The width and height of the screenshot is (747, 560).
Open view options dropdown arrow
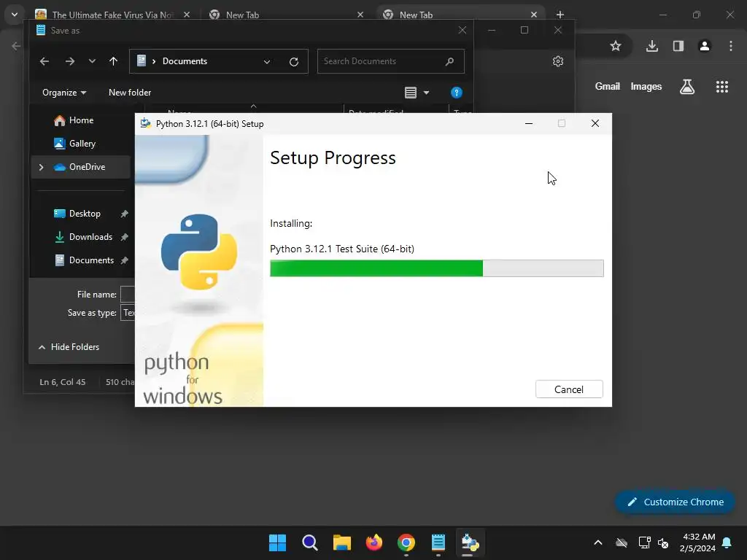coord(426,93)
